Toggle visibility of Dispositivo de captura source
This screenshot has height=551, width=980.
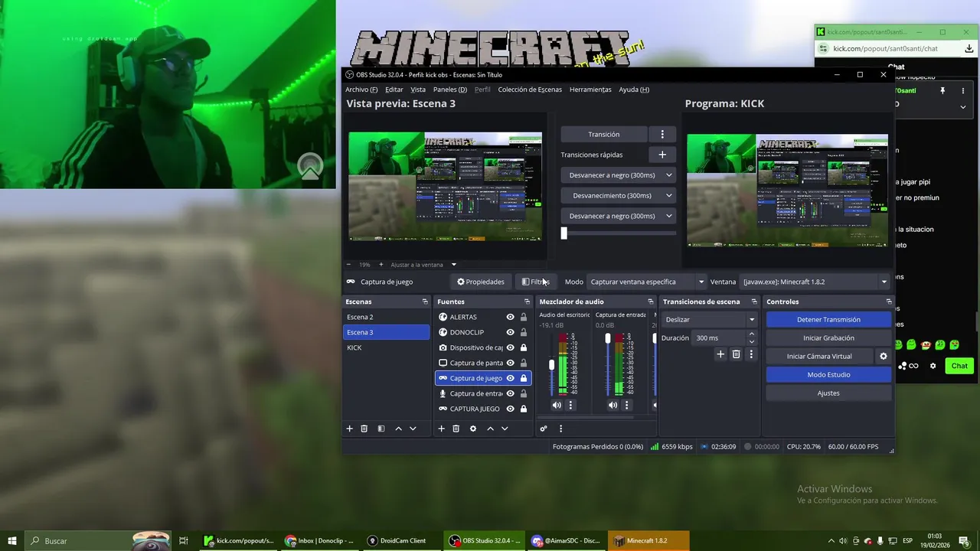pyautogui.click(x=510, y=347)
